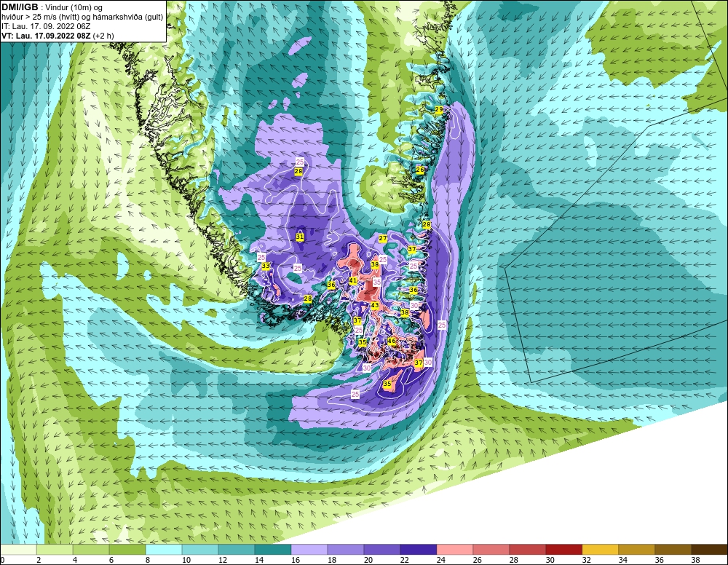Click the 'DMI/IGB' title text

click(20, 7)
